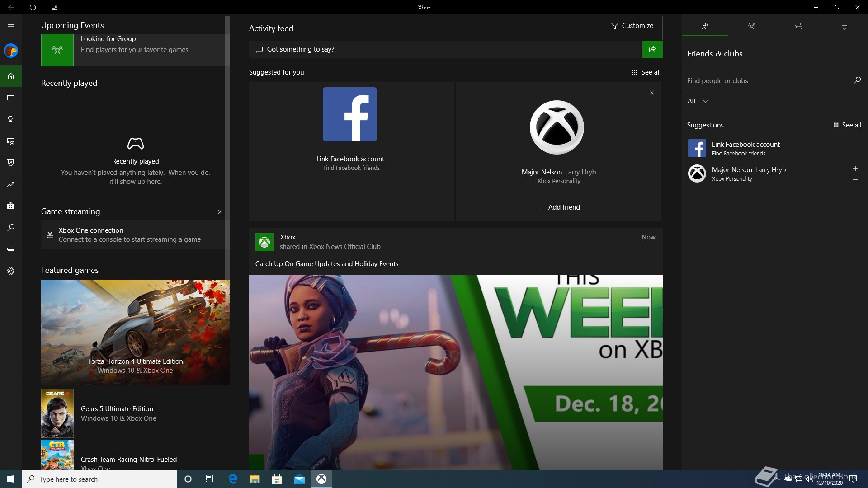The height and width of the screenshot is (488, 868).
Task: Click the Find people or clubs field
Action: coord(774,80)
